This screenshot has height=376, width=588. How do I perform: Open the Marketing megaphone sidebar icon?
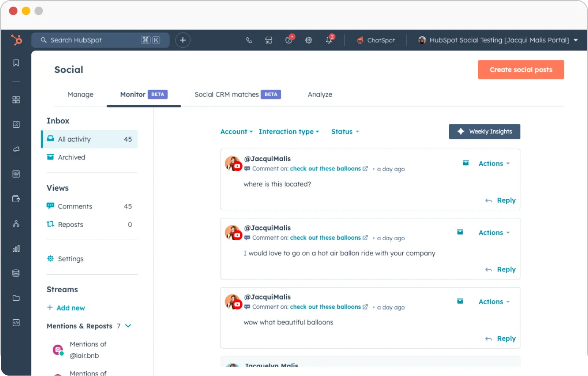(x=16, y=149)
